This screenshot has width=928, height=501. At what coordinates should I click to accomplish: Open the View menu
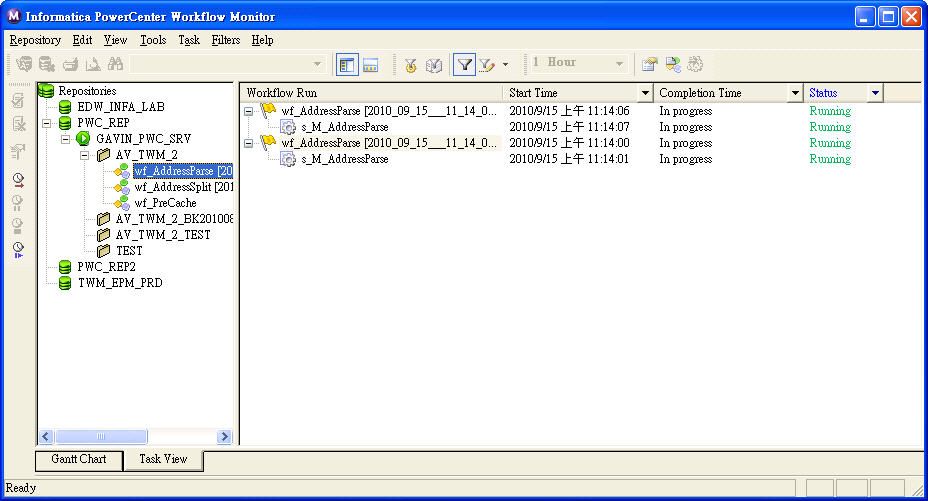click(115, 40)
